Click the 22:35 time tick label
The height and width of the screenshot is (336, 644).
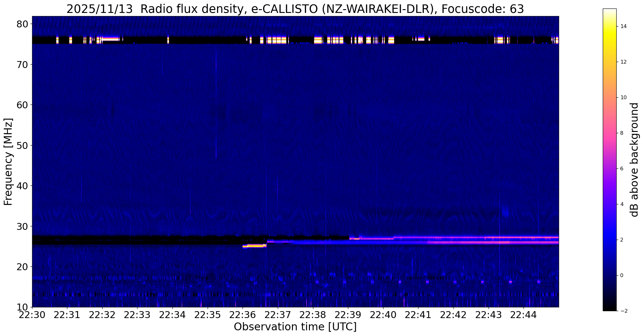pyautogui.click(x=208, y=315)
